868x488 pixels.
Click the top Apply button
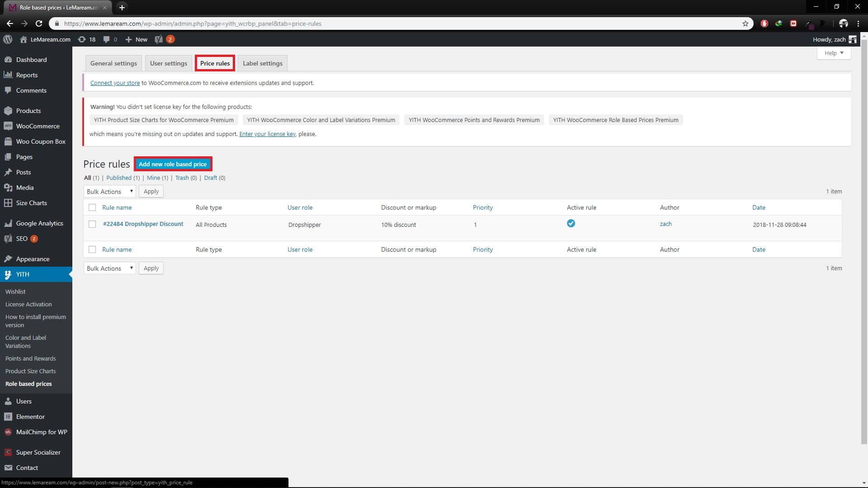151,192
